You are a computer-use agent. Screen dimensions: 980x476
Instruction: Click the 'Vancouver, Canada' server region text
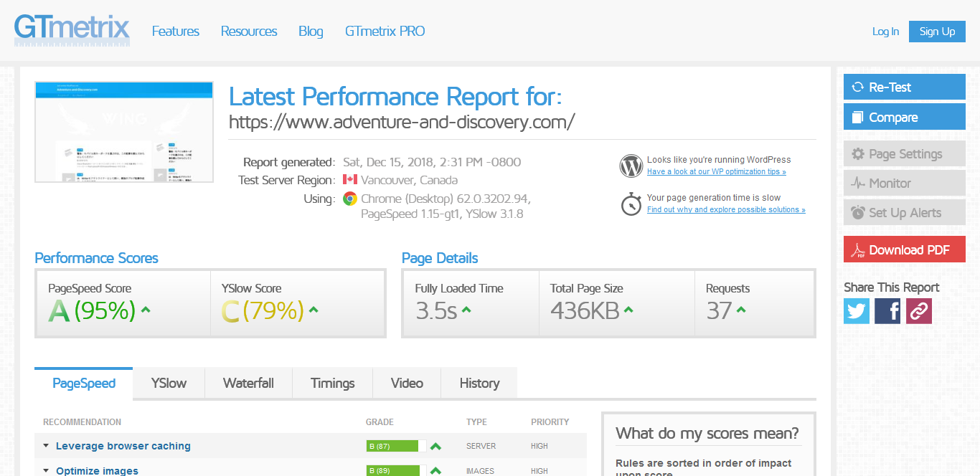click(409, 180)
